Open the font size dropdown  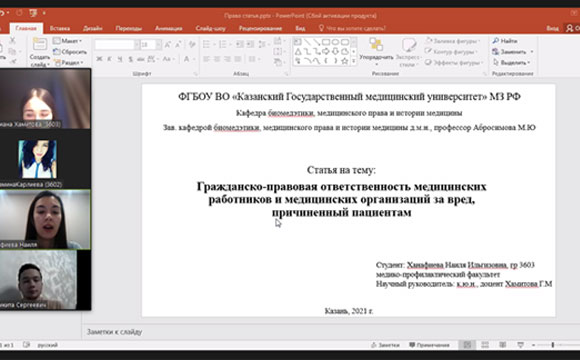[x=158, y=45]
